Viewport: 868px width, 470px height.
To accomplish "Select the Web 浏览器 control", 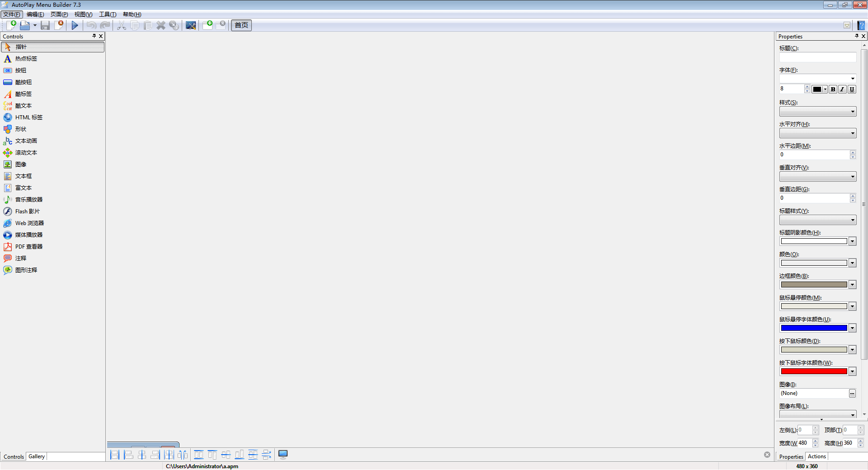I will pyautogui.click(x=53, y=223).
